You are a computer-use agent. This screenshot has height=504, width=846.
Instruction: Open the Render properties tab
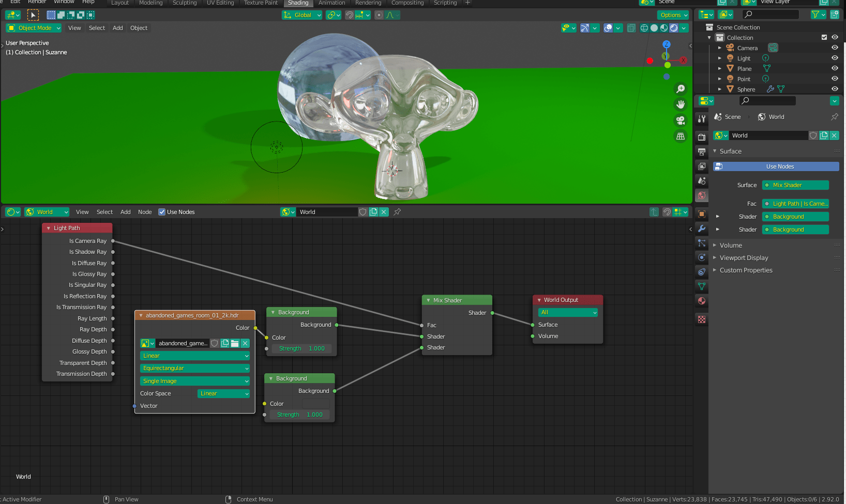pyautogui.click(x=701, y=137)
